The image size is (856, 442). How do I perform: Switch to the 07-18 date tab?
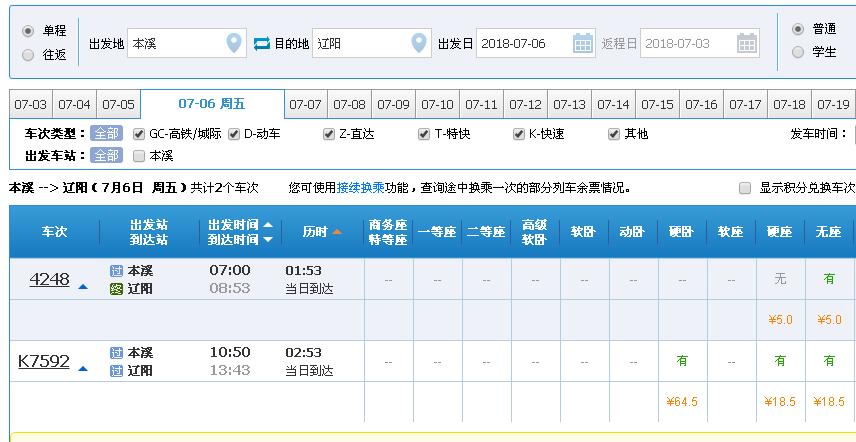789,104
